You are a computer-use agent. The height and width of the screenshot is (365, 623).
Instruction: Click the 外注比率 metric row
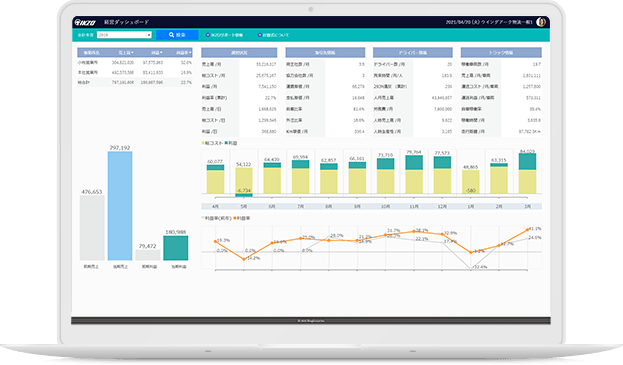[325, 120]
